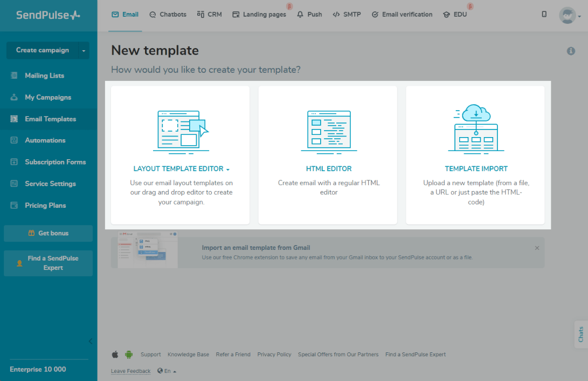Click Find a SendPulse Expert footer link
This screenshot has height=381, width=588.
(416, 355)
